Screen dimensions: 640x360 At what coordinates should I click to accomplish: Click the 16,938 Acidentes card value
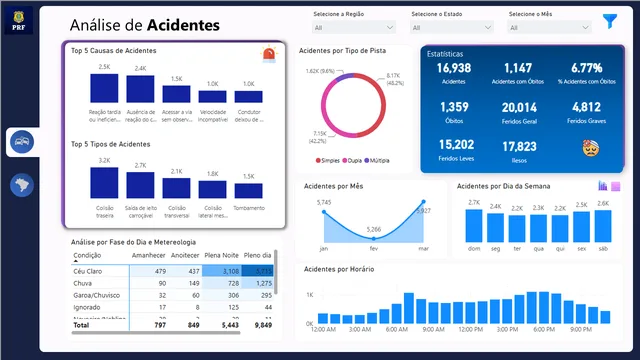coord(453,68)
